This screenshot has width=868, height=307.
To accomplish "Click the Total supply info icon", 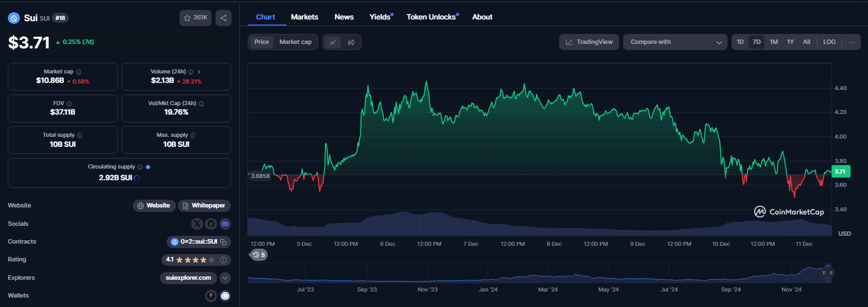I will [79, 135].
